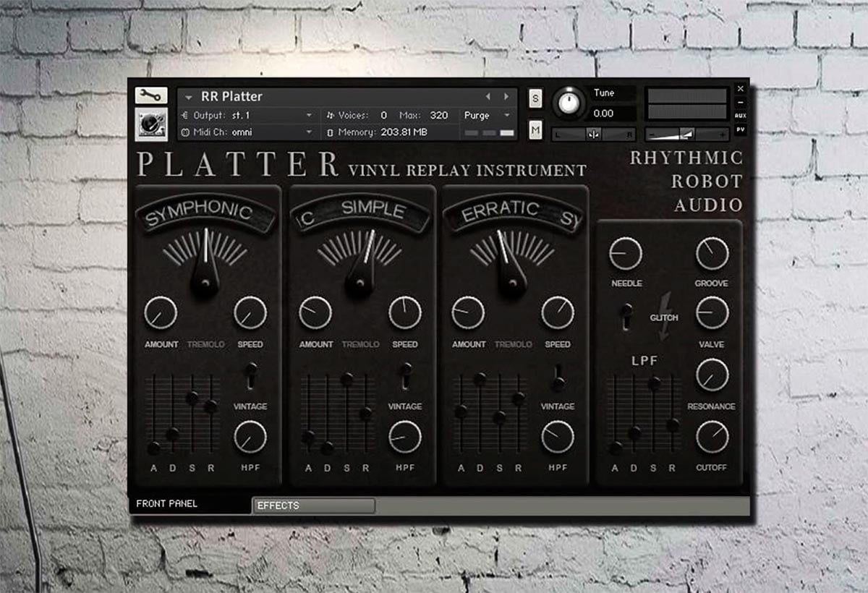Click the Groove knob
Screen dimensions: 868x593
(712, 254)
